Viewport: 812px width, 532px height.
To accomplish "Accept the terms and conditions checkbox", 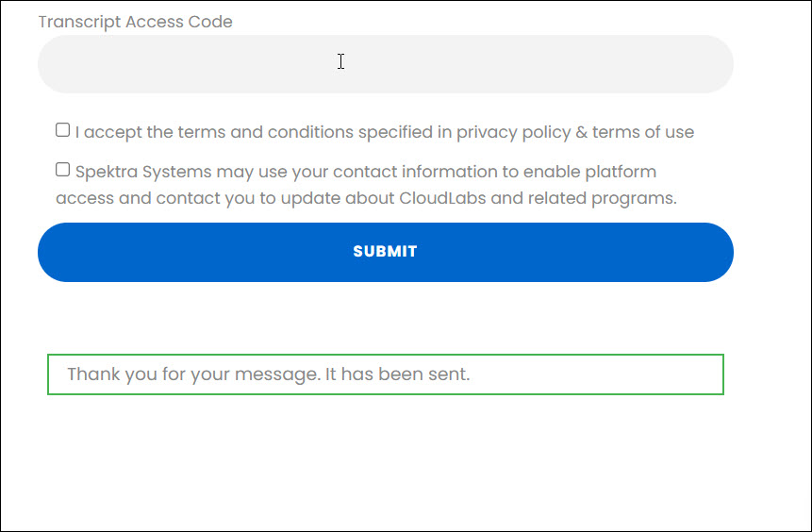I will point(62,129).
